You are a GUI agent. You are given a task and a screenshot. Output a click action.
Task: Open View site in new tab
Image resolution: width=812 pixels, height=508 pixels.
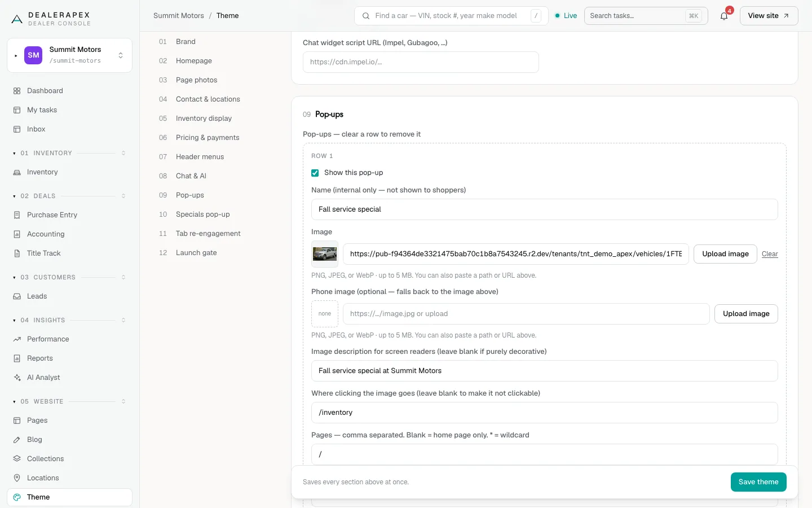(x=769, y=16)
